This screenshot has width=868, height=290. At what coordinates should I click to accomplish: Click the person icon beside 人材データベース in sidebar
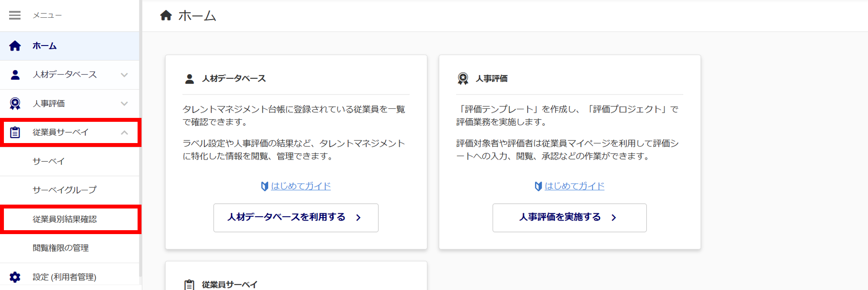pos(15,75)
